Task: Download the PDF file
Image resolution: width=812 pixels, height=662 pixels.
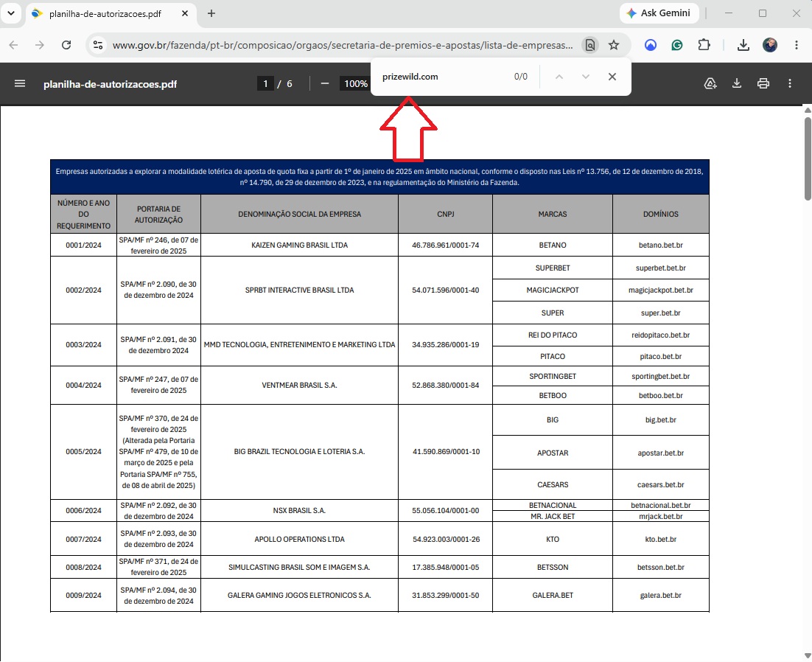Action: point(737,83)
